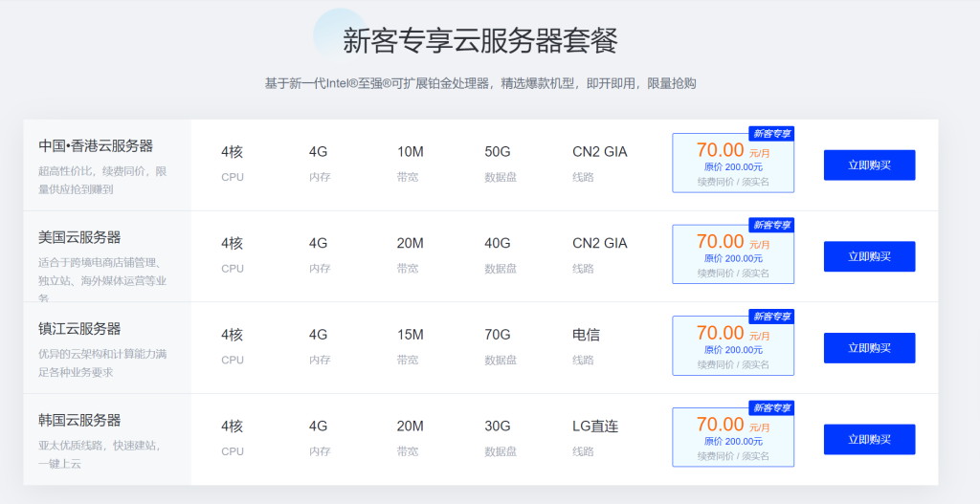
Task: Tap the 新客专享 tag in the 镇江 row
Action: [x=771, y=317]
